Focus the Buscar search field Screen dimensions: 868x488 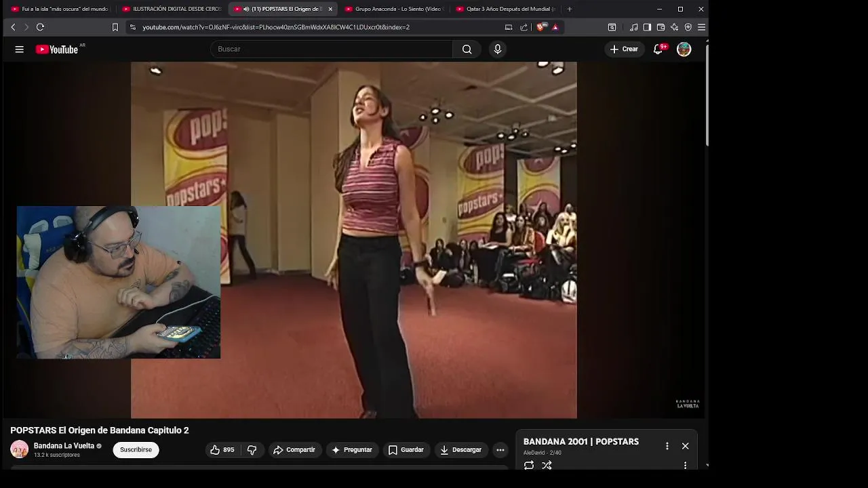[332, 49]
